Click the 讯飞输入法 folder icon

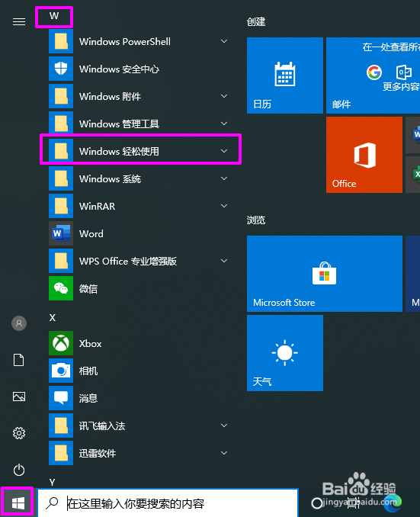tap(61, 425)
